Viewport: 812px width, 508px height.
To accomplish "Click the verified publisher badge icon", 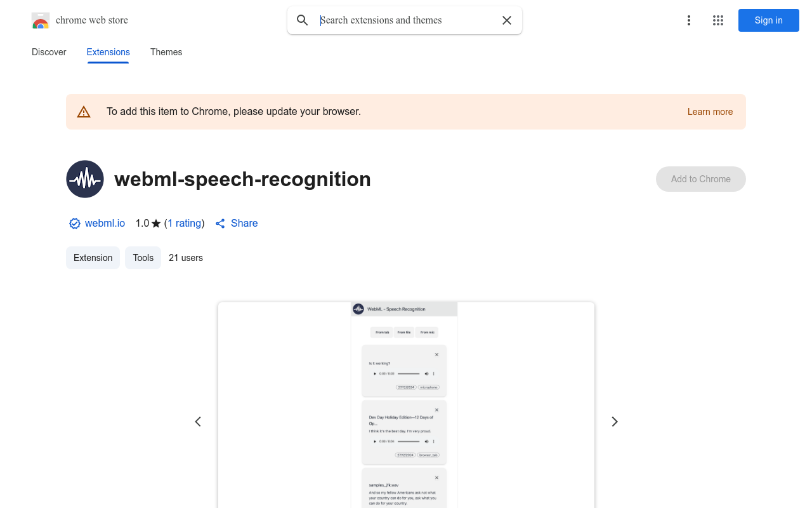I will [75, 224].
